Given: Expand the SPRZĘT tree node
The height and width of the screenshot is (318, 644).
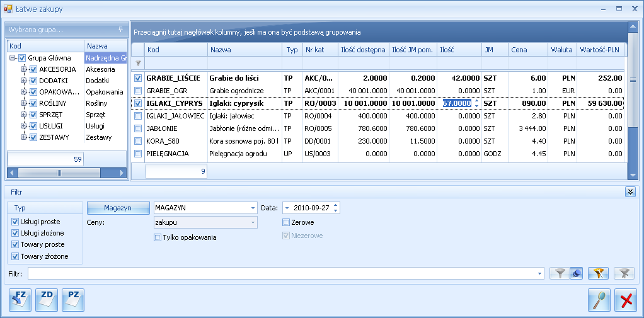Looking at the screenshot, I should click(23, 115).
